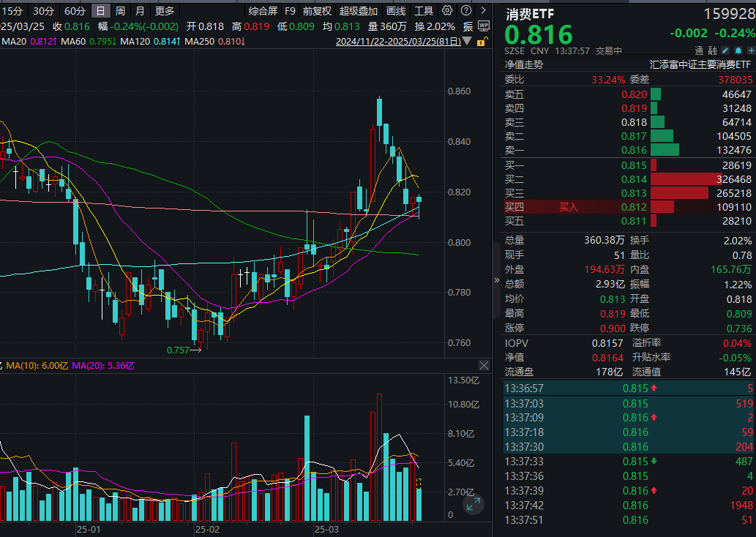Select the 综合屏 menu item
The image size is (756, 537).
[263, 12]
